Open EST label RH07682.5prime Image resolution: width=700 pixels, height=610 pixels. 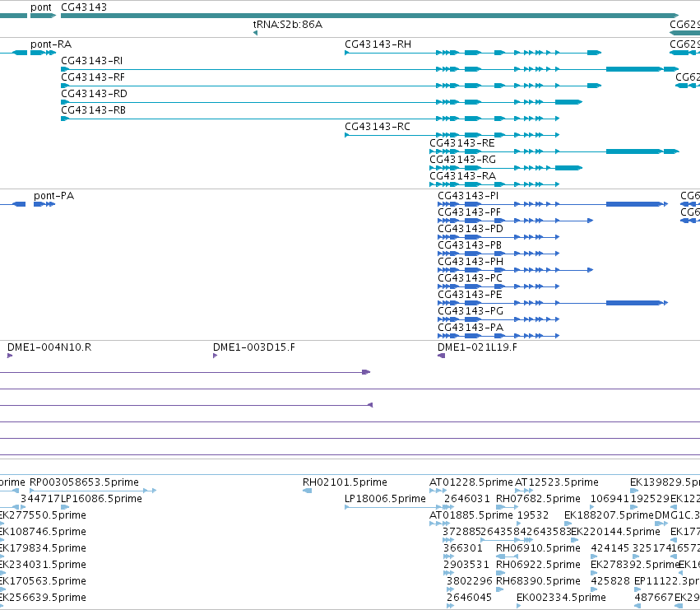tap(538, 499)
